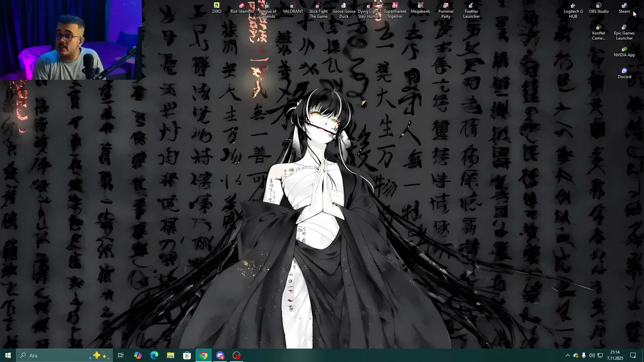Select the Pummel Party desktop icon
644x362 pixels.
pos(446,11)
